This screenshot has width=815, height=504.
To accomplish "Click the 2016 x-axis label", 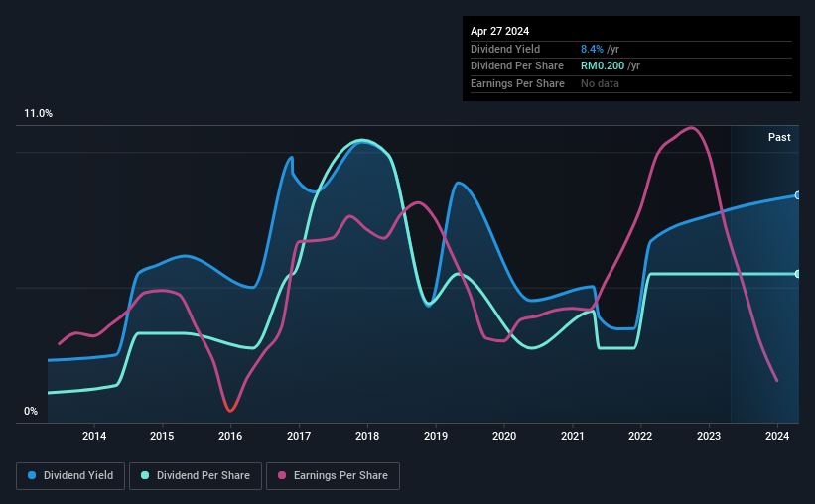I will click(230, 436).
